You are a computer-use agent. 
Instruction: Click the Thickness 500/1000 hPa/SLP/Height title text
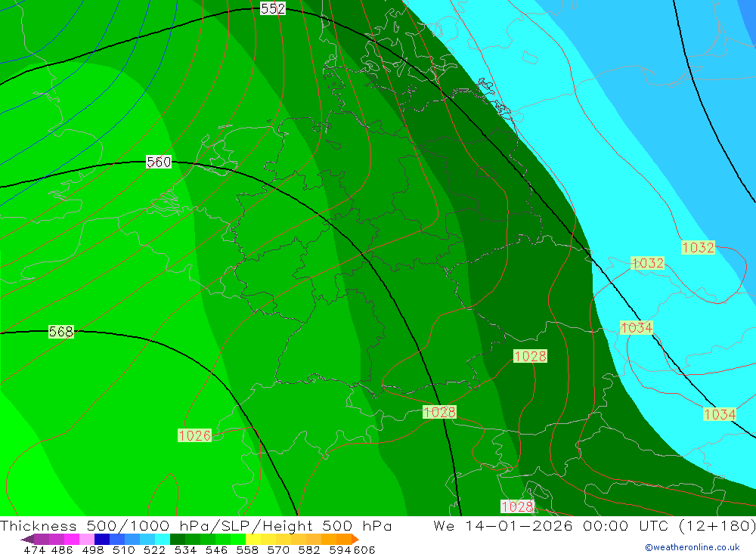point(196,526)
